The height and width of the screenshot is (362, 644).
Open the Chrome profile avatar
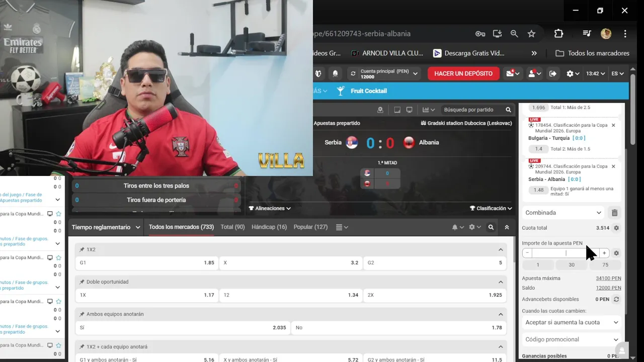(606, 34)
